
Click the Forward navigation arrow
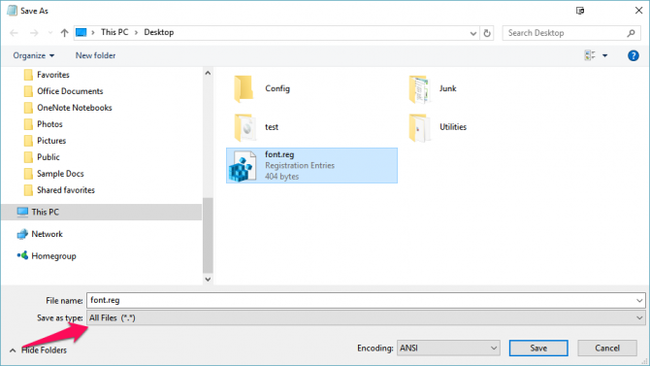pos(34,33)
